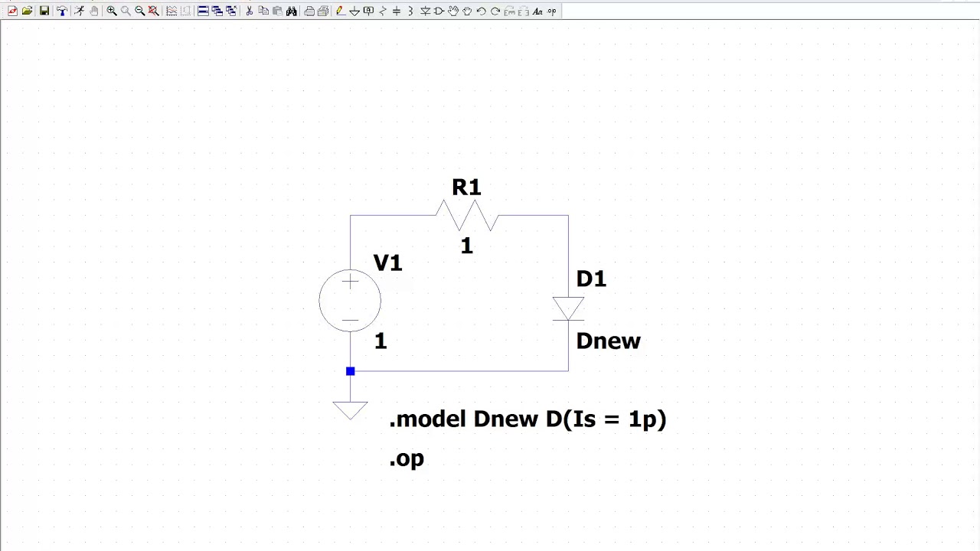Click the Halt simulation hand icon
The image size is (980, 551).
pyautogui.click(x=93, y=11)
